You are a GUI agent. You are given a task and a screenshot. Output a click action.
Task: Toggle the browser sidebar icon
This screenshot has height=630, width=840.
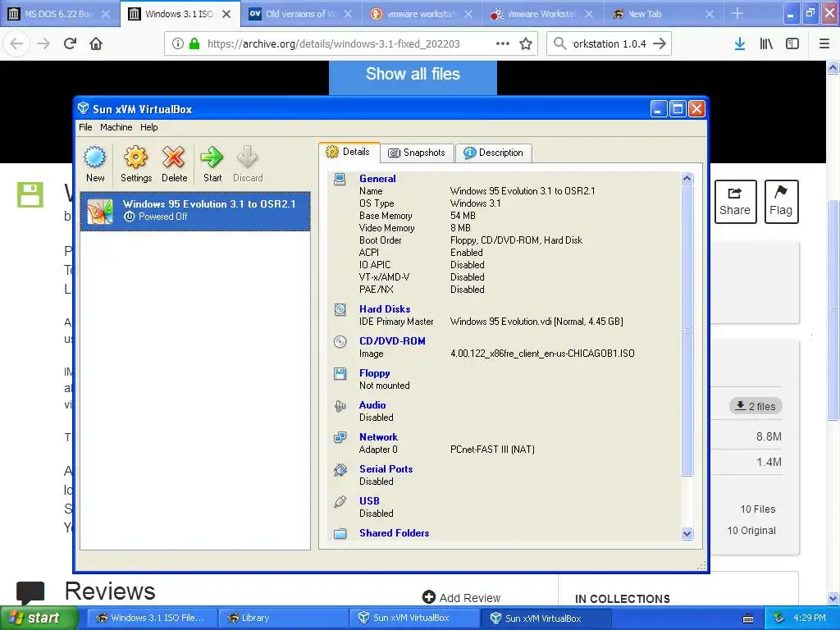point(792,43)
